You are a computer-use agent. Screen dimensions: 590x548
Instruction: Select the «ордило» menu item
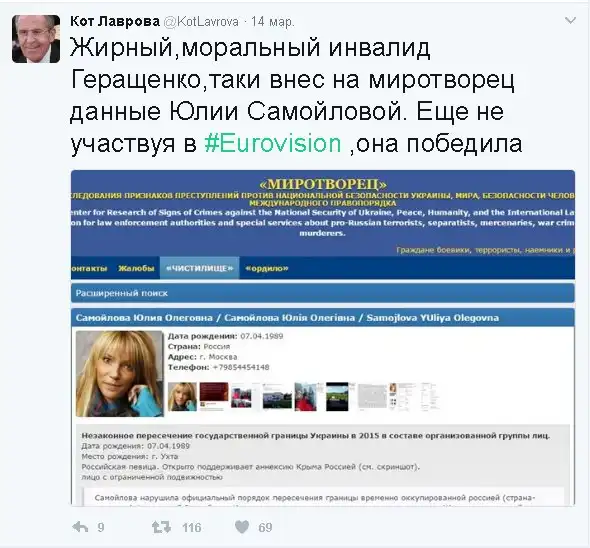pos(267,268)
